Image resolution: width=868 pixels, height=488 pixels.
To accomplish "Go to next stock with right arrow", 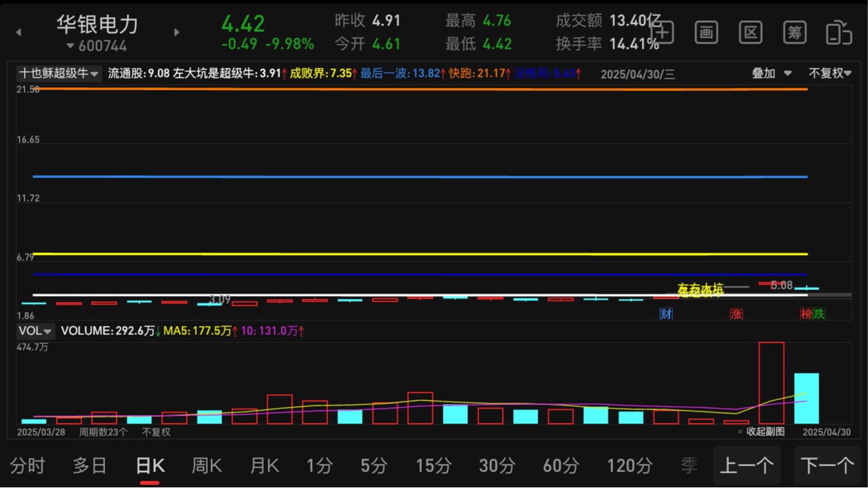I will tap(177, 32).
